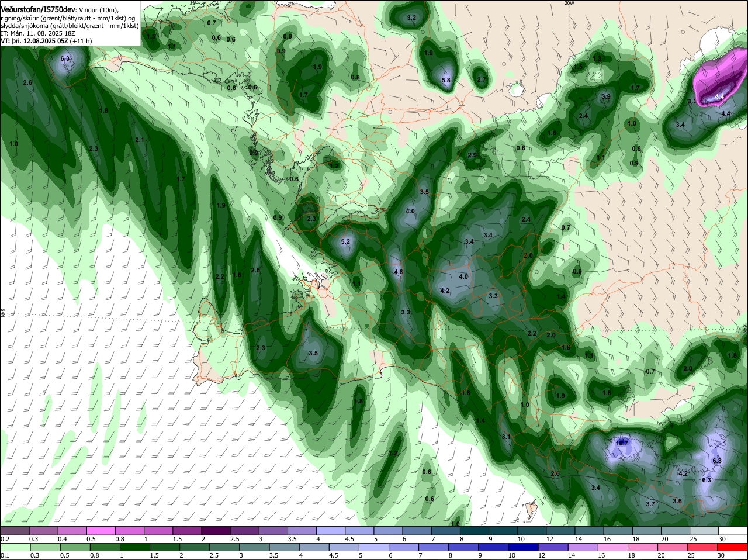748x560 pixels.
Task: Pick the 4.8 value label on the map
Action: (399, 272)
